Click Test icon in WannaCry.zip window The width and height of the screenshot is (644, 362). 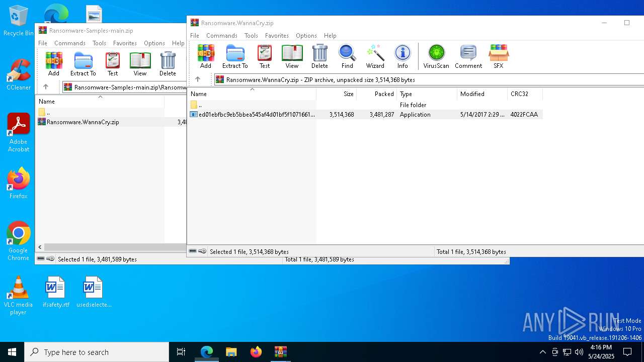[x=265, y=56]
